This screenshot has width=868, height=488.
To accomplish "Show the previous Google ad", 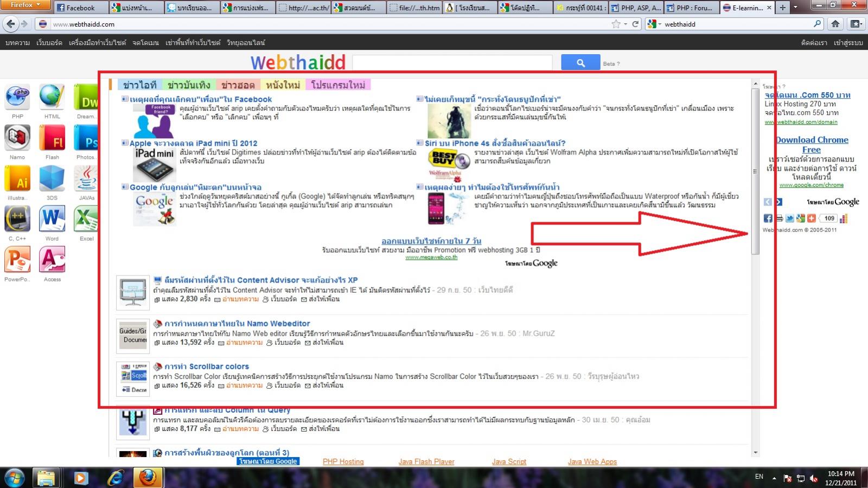I will tap(768, 202).
